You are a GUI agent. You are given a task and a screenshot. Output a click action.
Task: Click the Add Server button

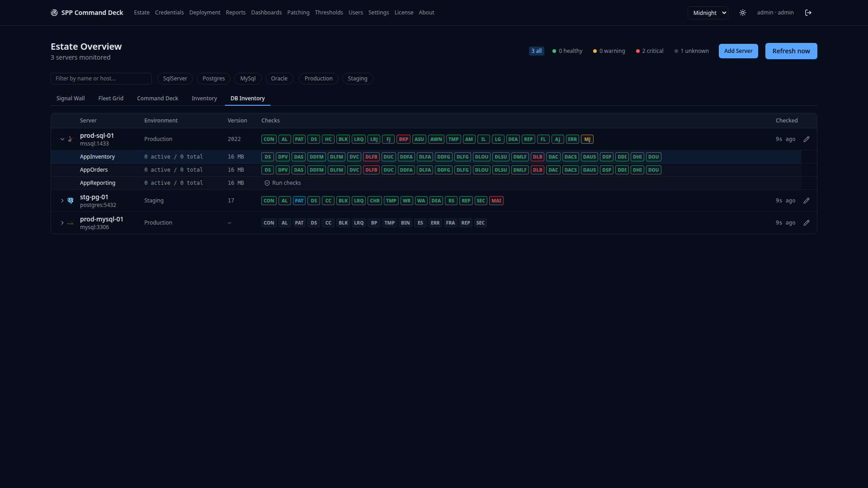pyautogui.click(x=738, y=51)
